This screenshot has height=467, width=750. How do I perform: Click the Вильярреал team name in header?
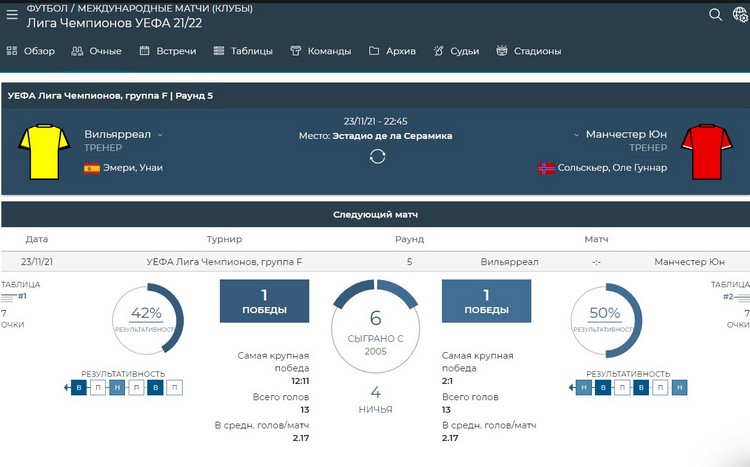pyautogui.click(x=118, y=134)
